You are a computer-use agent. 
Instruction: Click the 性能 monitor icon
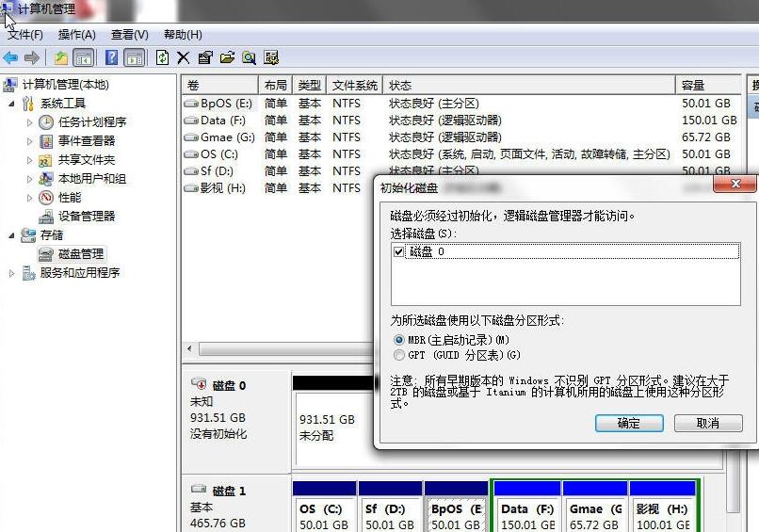tap(46, 198)
